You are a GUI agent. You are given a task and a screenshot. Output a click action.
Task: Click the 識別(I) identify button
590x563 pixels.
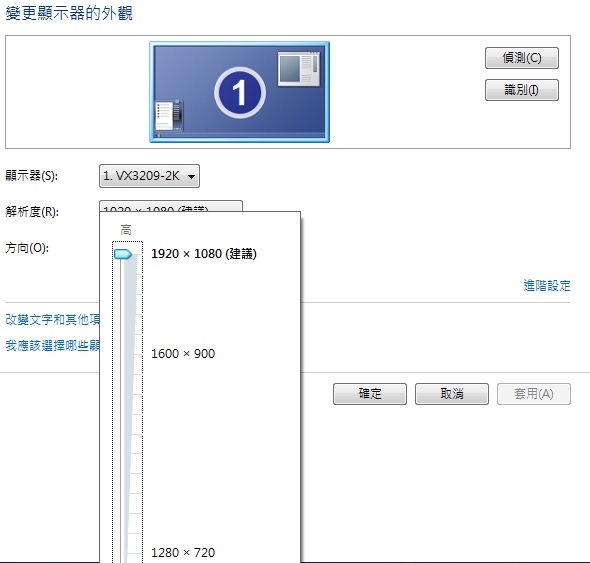(x=522, y=90)
